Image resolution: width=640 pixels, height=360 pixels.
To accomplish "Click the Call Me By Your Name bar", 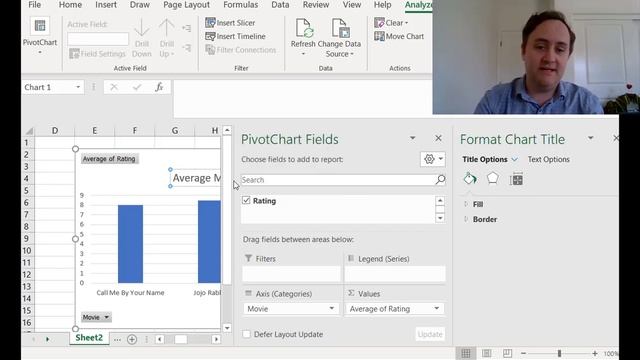I will pyautogui.click(x=131, y=244).
